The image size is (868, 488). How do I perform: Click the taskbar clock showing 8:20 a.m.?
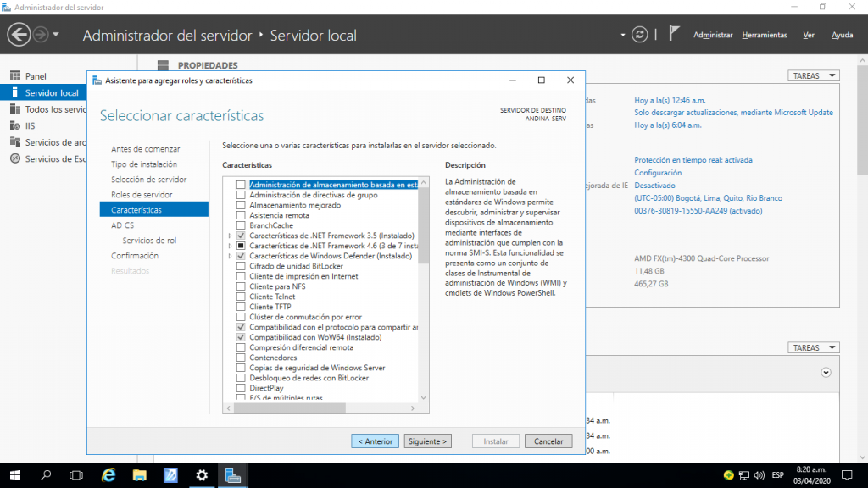[x=811, y=475]
